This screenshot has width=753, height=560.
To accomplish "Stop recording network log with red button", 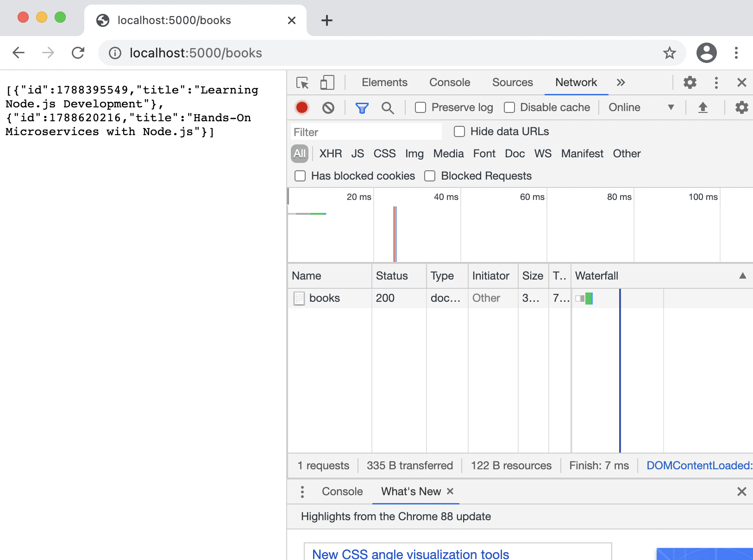I will point(302,108).
